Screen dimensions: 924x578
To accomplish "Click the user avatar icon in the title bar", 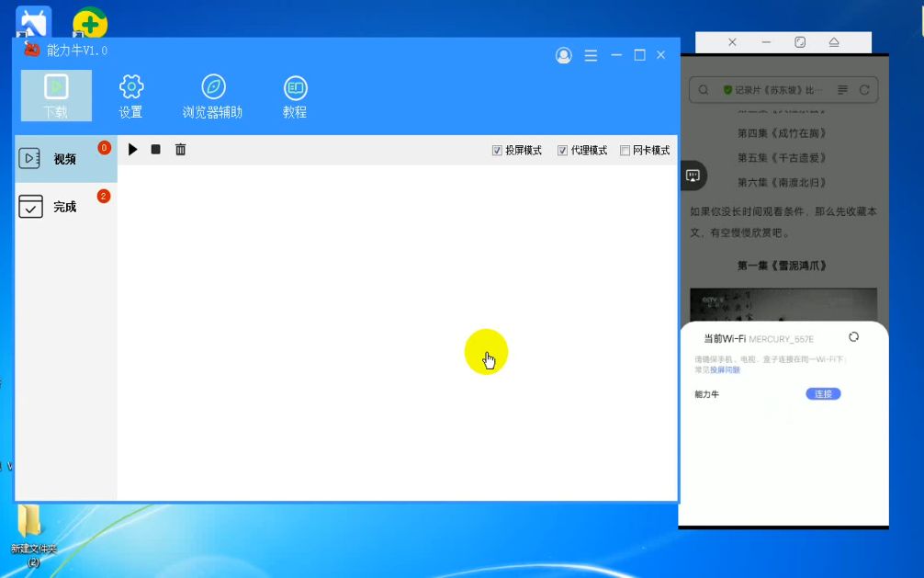I will point(561,55).
